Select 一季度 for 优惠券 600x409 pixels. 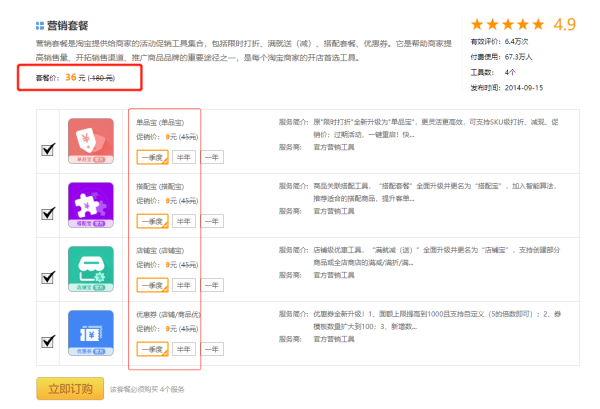coord(153,349)
